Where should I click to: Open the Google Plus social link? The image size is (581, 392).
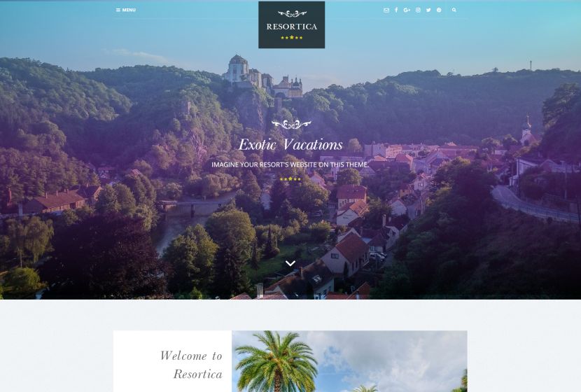pos(407,10)
